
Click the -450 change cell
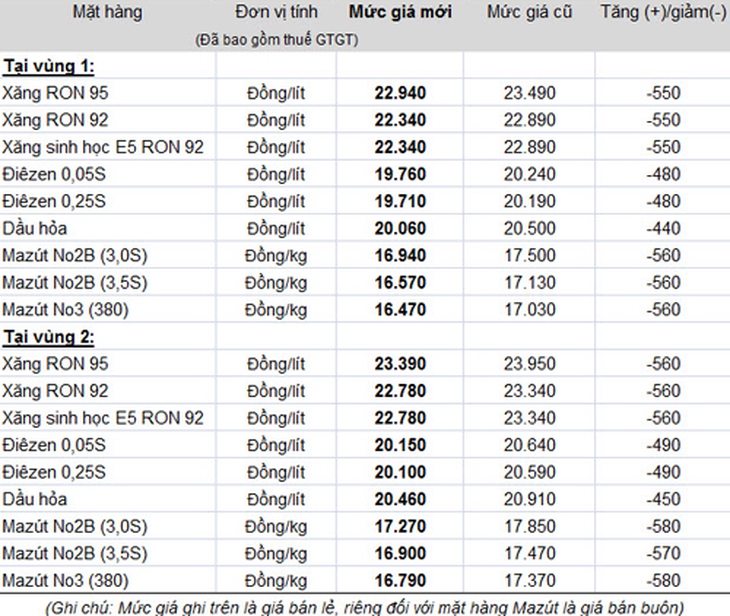(x=663, y=499)
